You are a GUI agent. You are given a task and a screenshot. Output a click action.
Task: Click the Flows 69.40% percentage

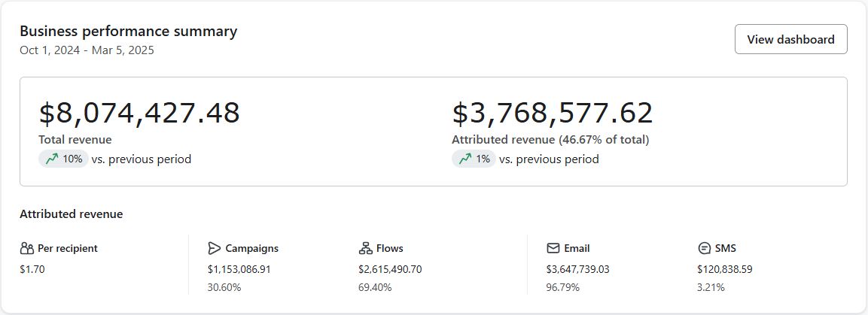click(x=374, y=287)
